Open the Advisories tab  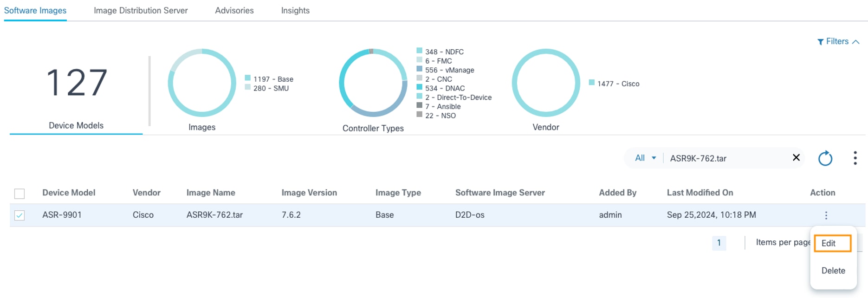234,11
